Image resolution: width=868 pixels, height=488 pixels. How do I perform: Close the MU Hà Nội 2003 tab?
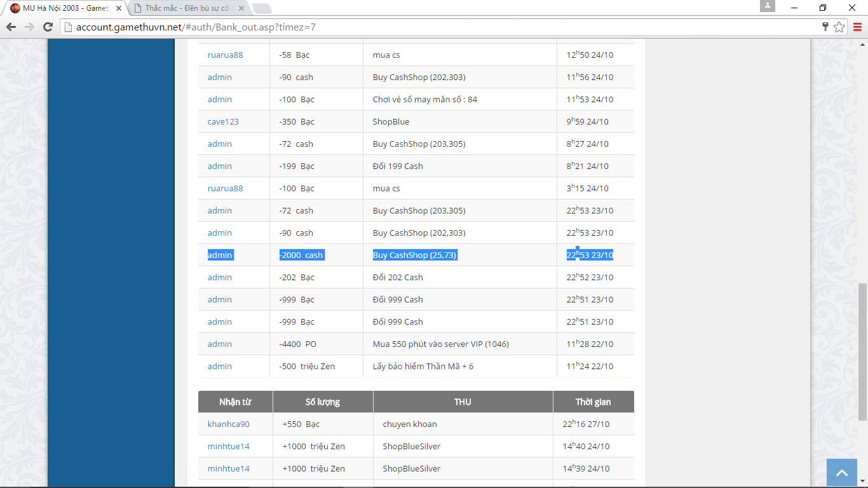point(118,8)
